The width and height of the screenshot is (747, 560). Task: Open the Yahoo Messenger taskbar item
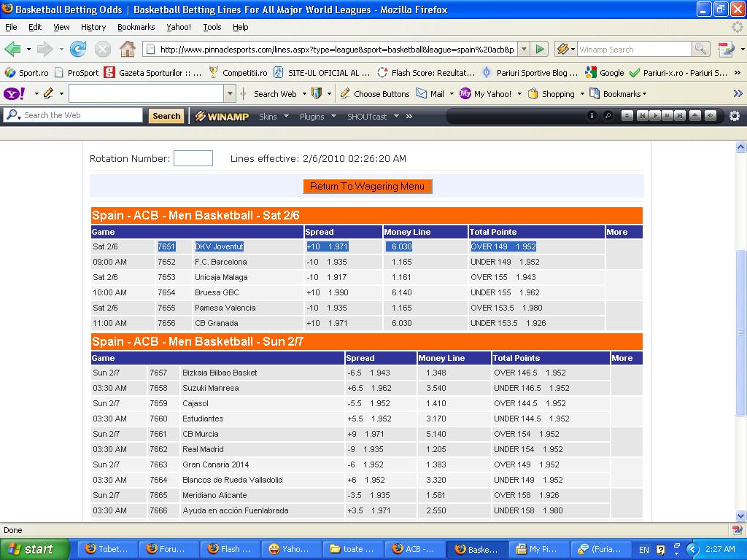click(290, 549)
